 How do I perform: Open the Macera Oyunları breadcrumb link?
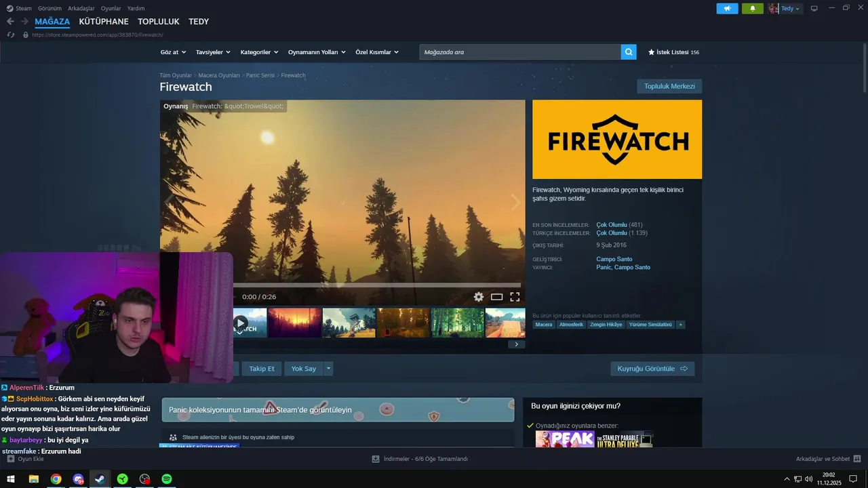(x=219, y=75)
